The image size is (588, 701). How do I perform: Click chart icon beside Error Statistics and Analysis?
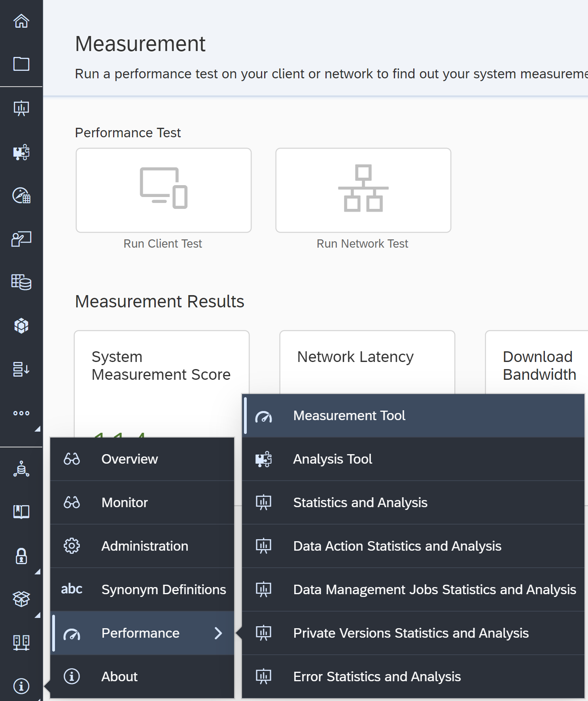tap(264, 676)
